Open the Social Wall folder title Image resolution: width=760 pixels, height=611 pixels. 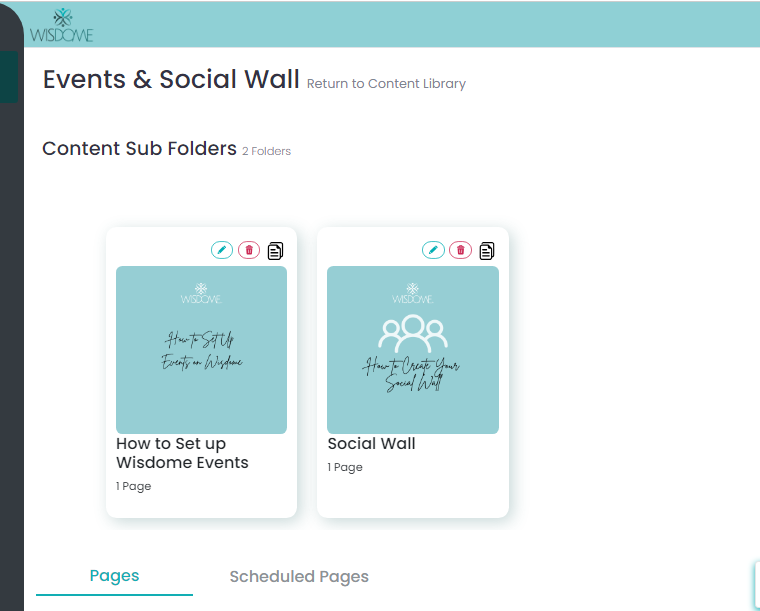[371, 444]
